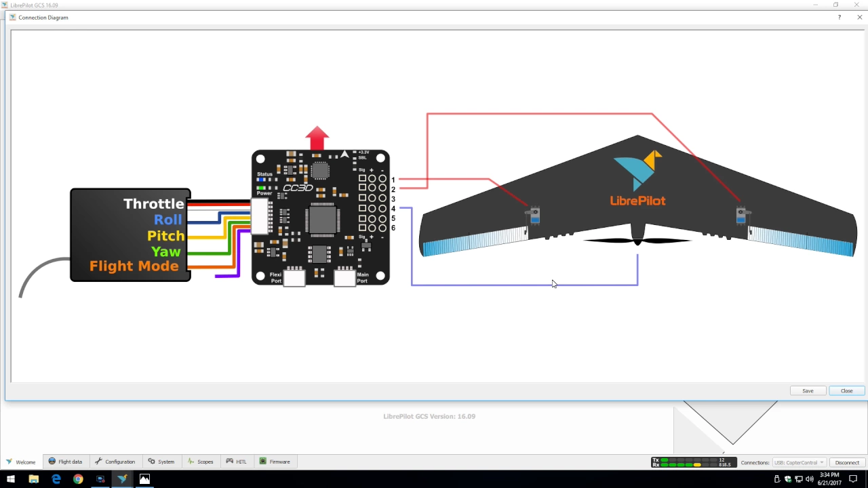Screen dimensions: 868x488
Task: Click the red forward-direction arrow
Action: coord(317,138)
